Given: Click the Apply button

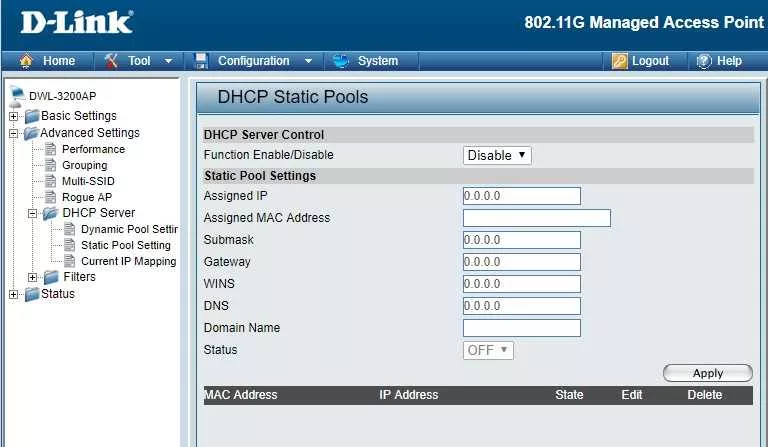Looking at the screenshot, I should (708, 373).
